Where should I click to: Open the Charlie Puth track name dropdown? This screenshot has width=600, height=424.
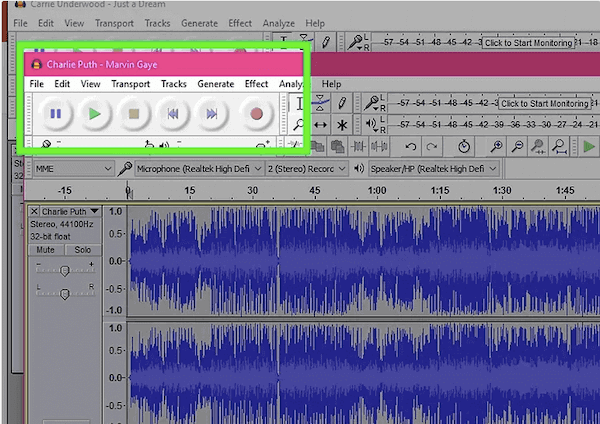pos(71,212)
